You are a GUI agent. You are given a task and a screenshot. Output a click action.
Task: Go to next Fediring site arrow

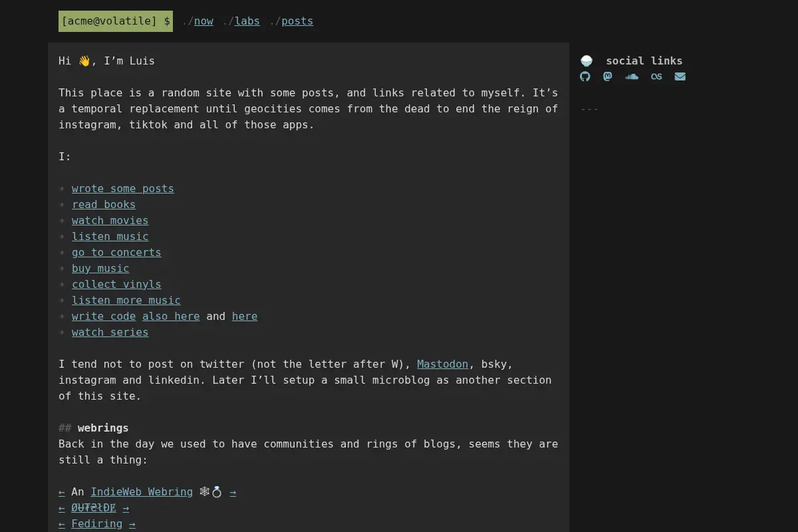132,524
